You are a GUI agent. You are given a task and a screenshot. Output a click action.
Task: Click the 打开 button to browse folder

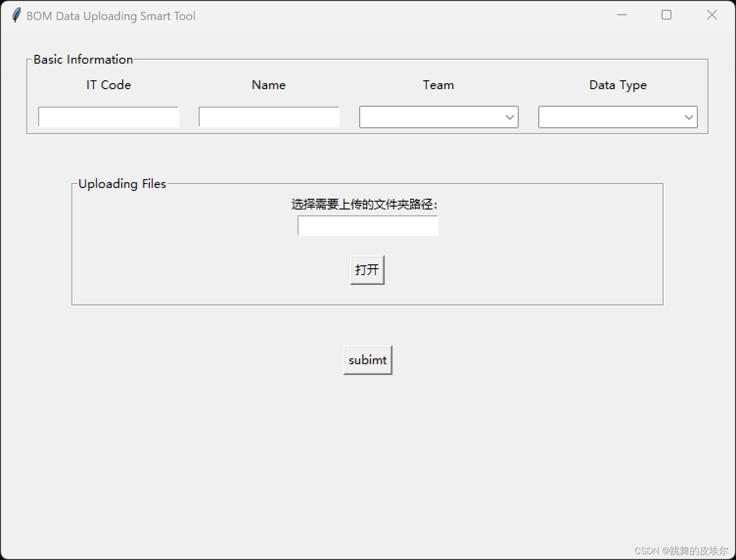(x=368, y=270)
